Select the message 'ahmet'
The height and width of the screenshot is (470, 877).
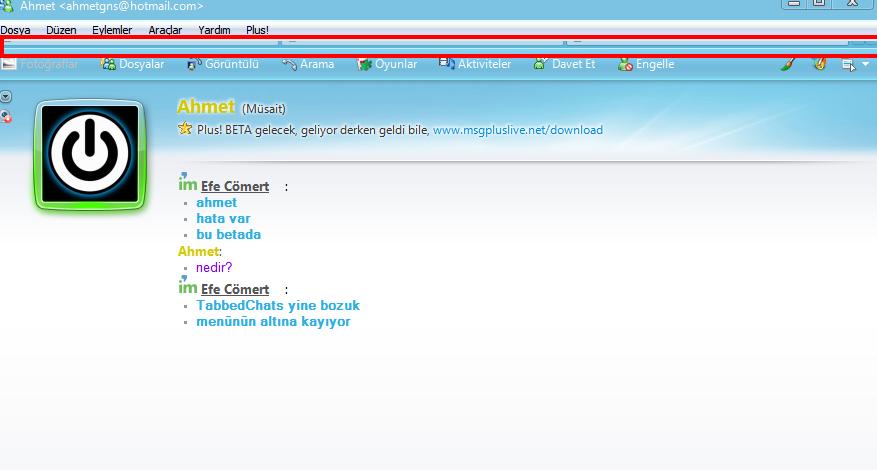[x=216, y=203]
